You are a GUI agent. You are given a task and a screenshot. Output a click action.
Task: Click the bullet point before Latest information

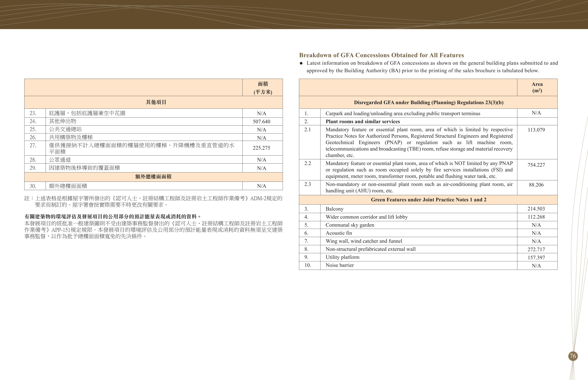click(x=301, y=63)
